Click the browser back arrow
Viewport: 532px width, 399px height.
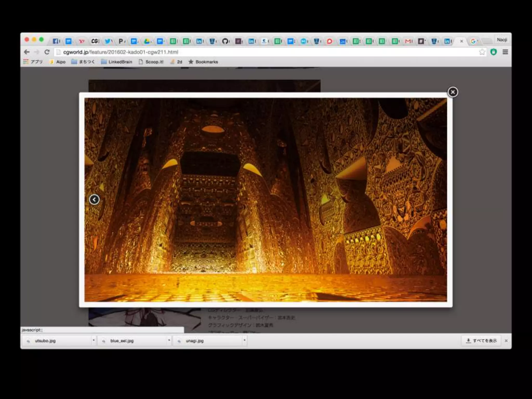point(26,52)
